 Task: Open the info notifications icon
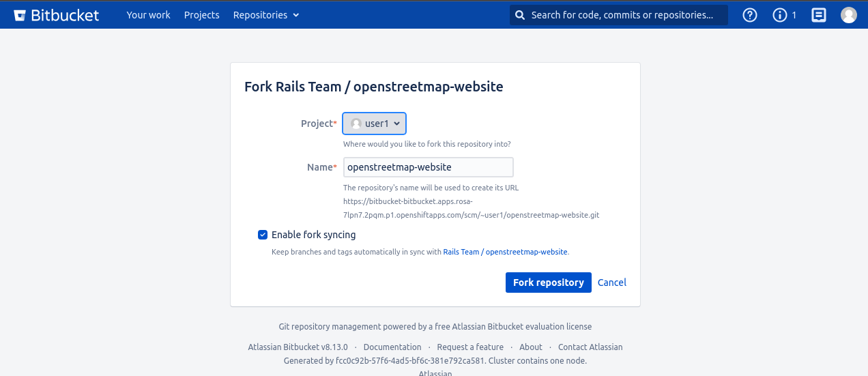780,15
